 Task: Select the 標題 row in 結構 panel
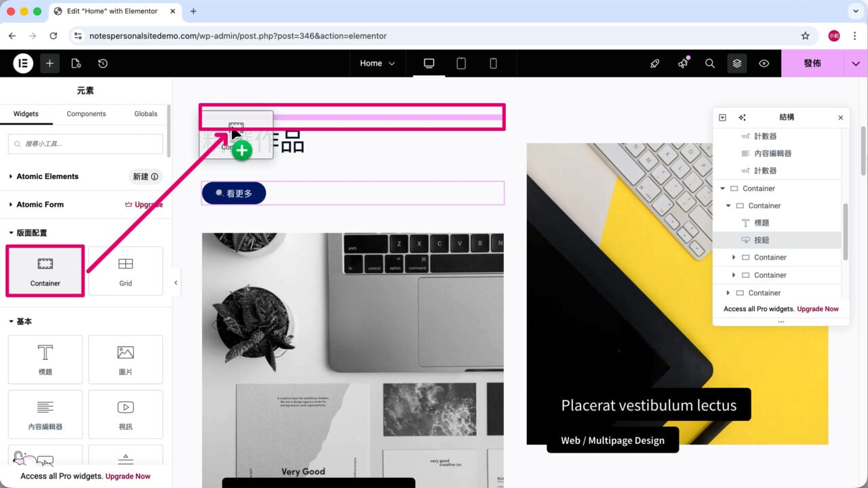pos(777,223)
